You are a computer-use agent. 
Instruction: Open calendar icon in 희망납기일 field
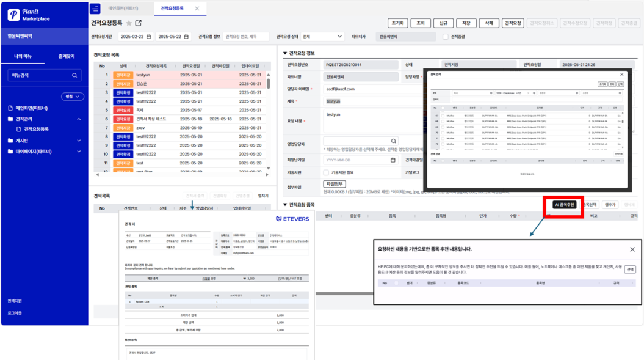click(393, 160)
